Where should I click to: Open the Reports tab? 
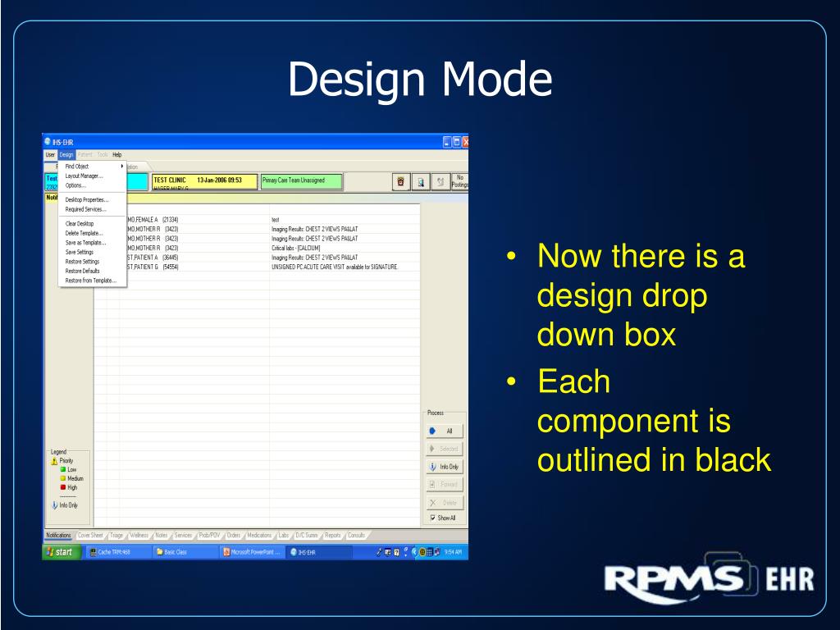[x=332, y=535]
